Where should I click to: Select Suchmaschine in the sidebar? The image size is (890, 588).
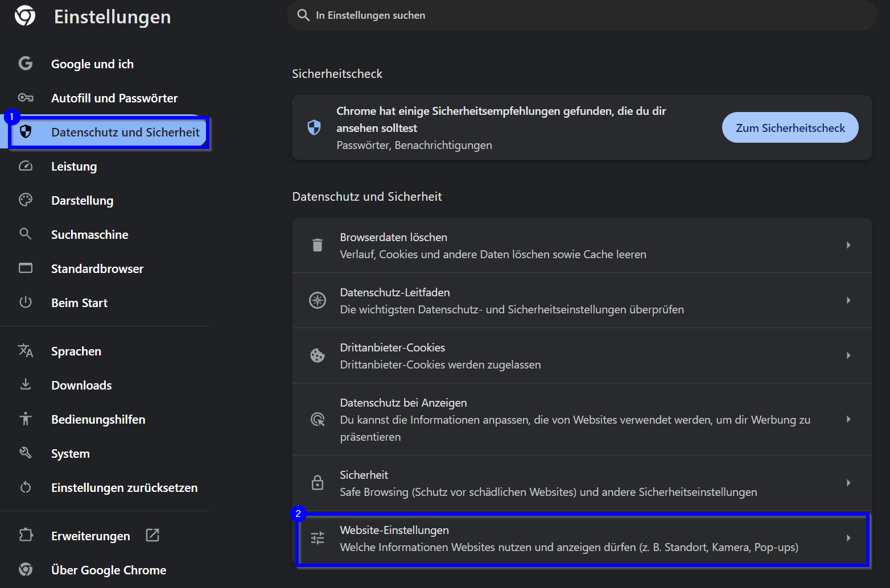click(89, 234)
